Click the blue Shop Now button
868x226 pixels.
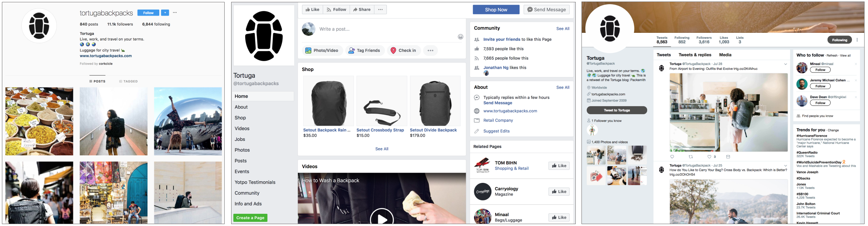tap(496, 10)
